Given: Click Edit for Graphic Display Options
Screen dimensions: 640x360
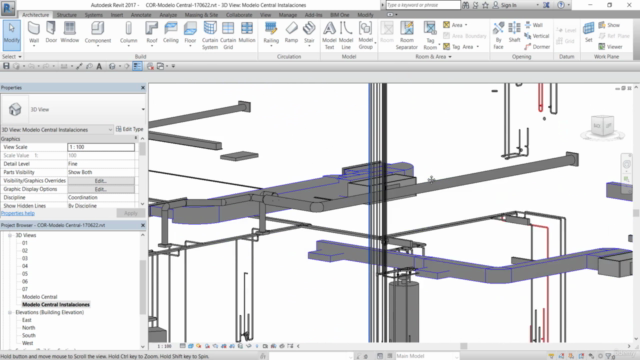Looking at the screenshot, I should (x=101, y=189).
